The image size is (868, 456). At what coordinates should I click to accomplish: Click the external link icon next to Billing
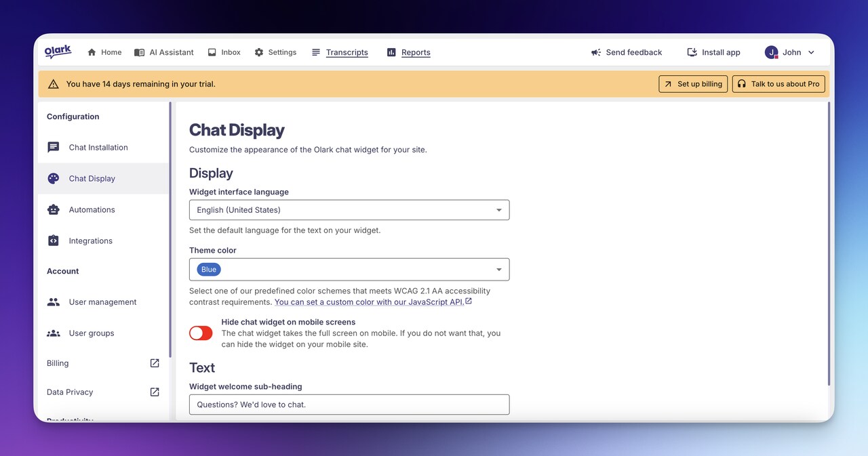coord(154,362)
